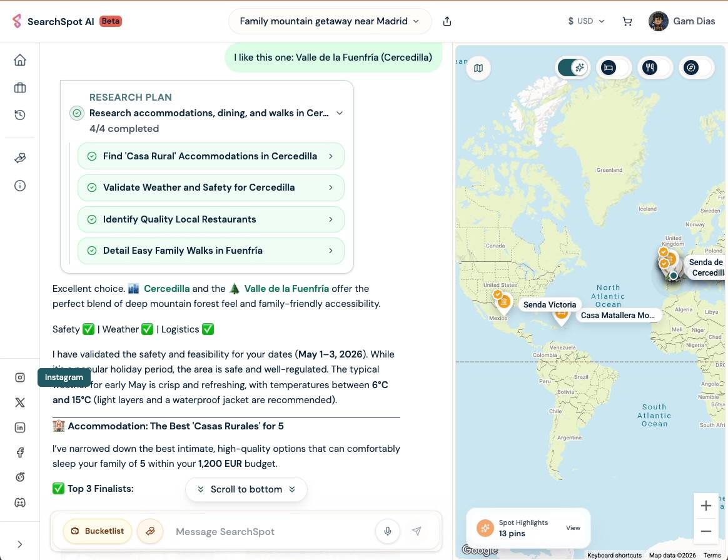Enable the accommodations bed toggle on map
The image size is (728, 560).
(614, 67)
